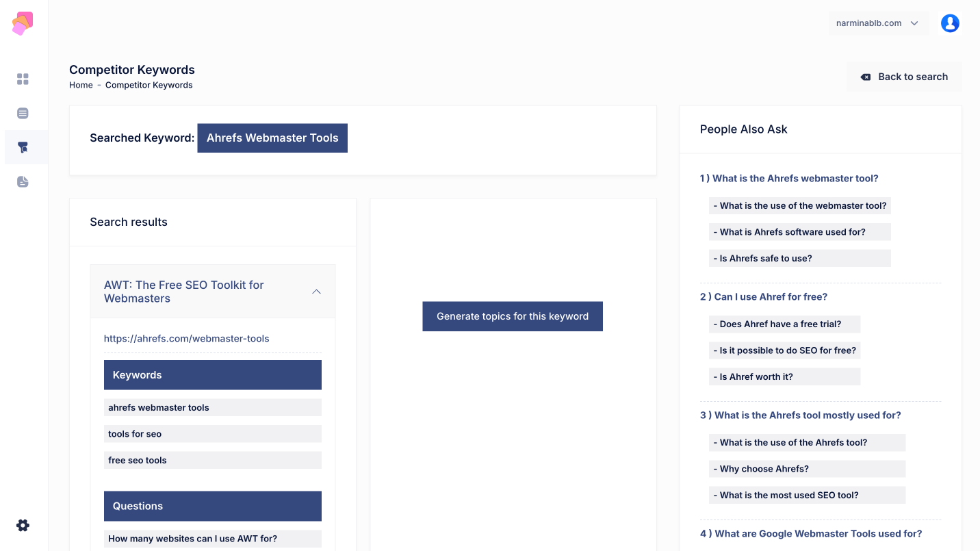Click 'Does Ahref have a free trial?'
The image size is (980, 551).
click(x=785, y=324)
